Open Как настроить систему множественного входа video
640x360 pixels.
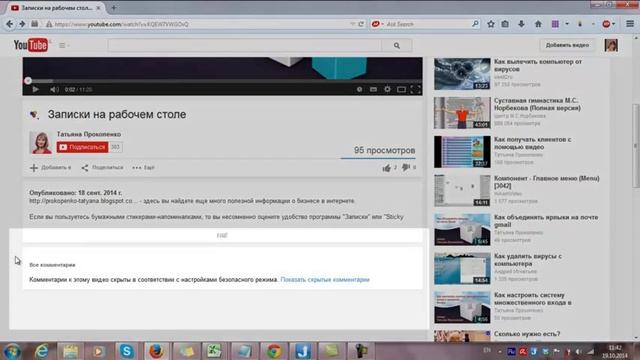click(532, 299)
